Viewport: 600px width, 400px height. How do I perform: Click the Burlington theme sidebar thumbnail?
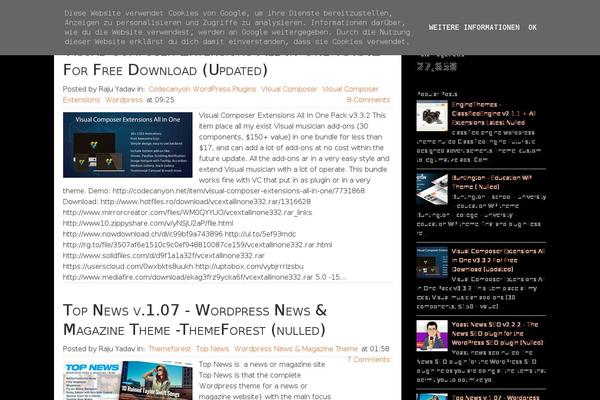(432, 189)
